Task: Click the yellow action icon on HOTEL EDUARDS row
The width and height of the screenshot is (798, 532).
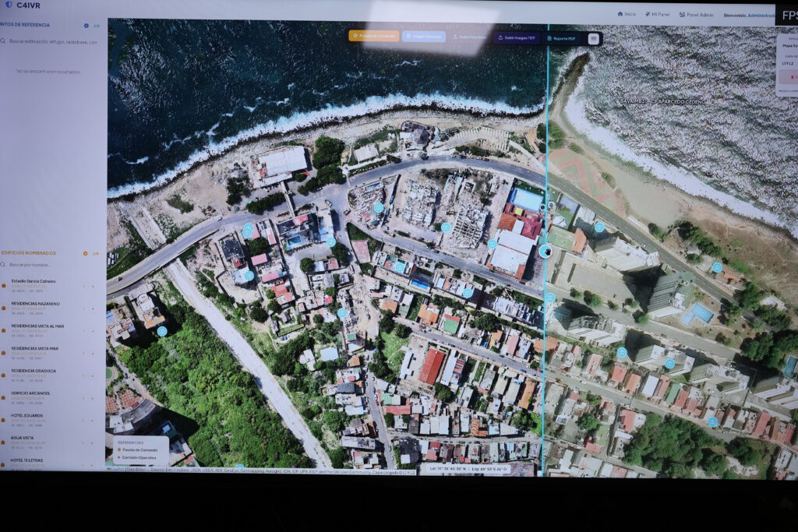Action: pyautogui.click(x=84, y=421)
